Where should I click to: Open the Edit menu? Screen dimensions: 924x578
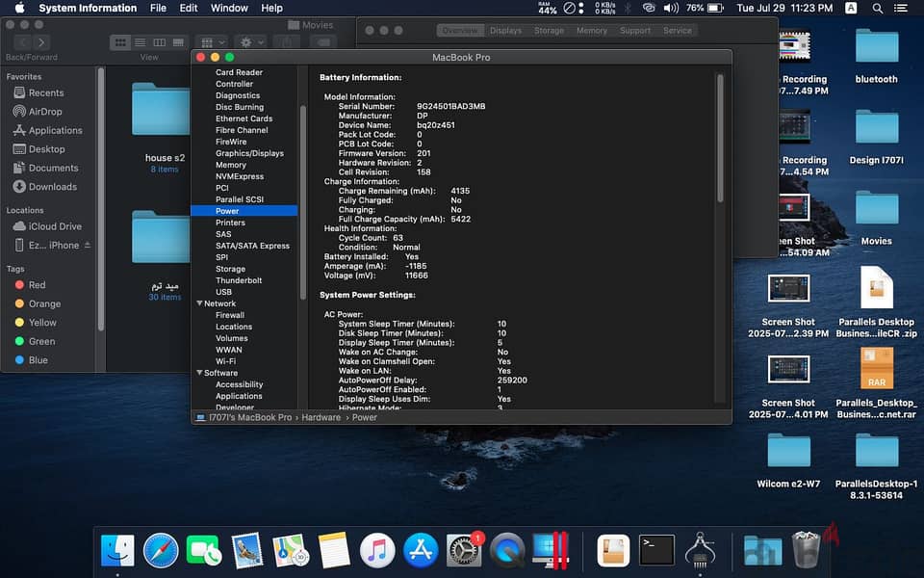189,9
